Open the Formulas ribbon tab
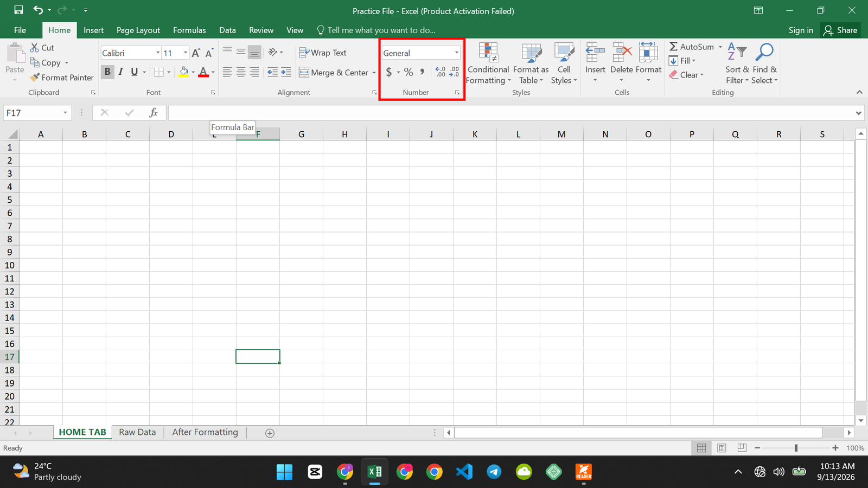The width and height of the screenshot is (868, 488). [x=189, y=30]
